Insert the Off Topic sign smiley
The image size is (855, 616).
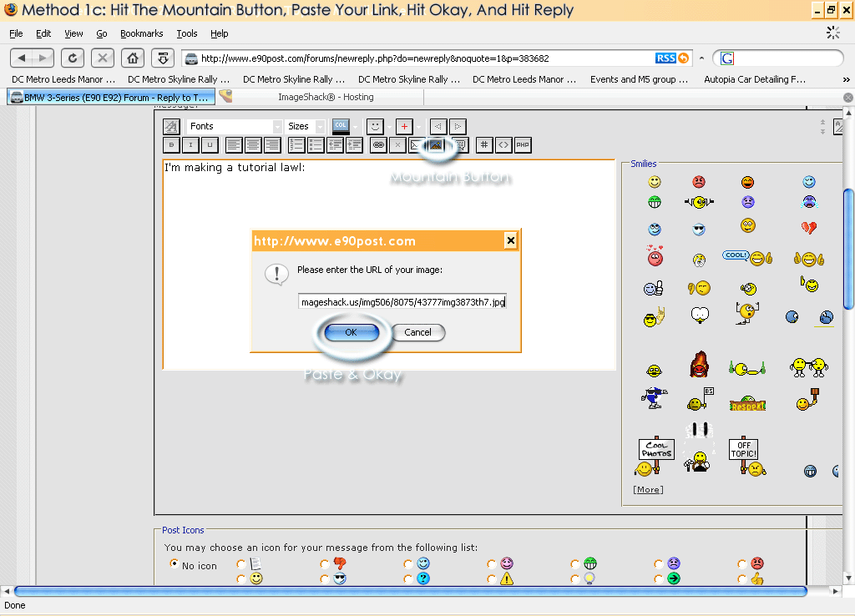[746, 455]
